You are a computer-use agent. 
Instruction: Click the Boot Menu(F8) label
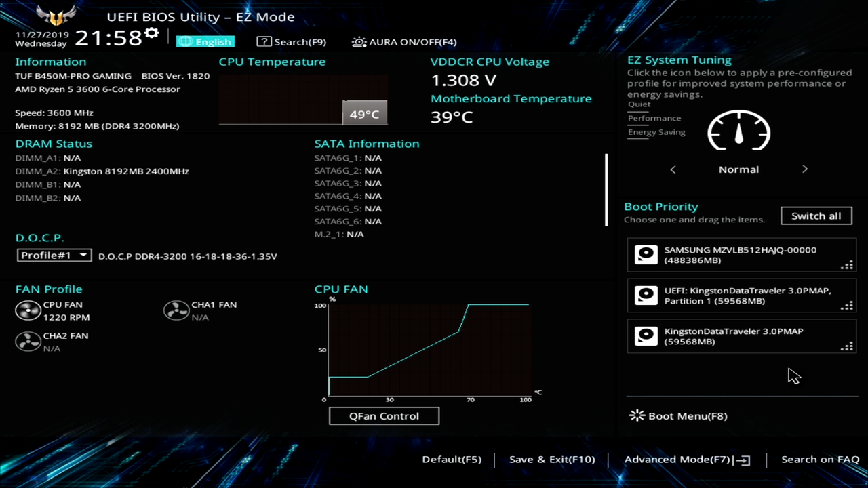(x=688, y=416)
